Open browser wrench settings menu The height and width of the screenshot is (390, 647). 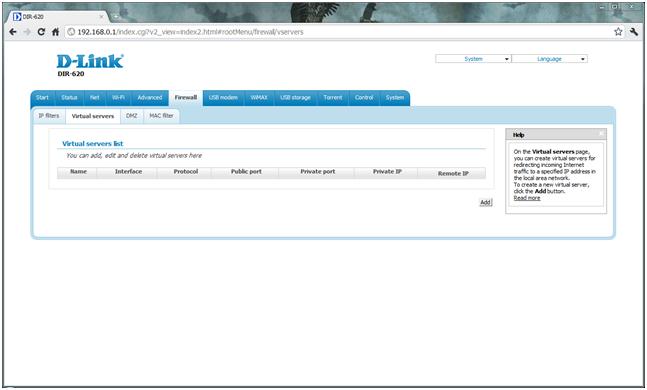coord(634,32)
